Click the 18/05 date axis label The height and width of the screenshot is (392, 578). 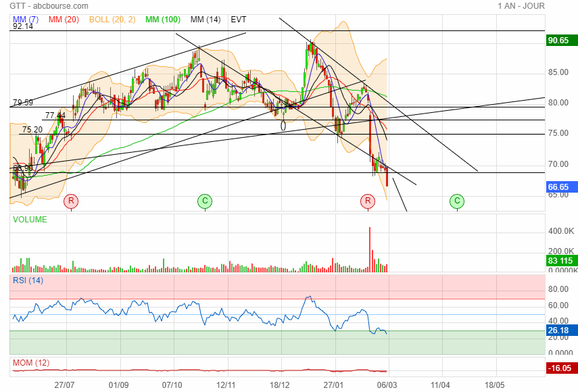[494, 385]
